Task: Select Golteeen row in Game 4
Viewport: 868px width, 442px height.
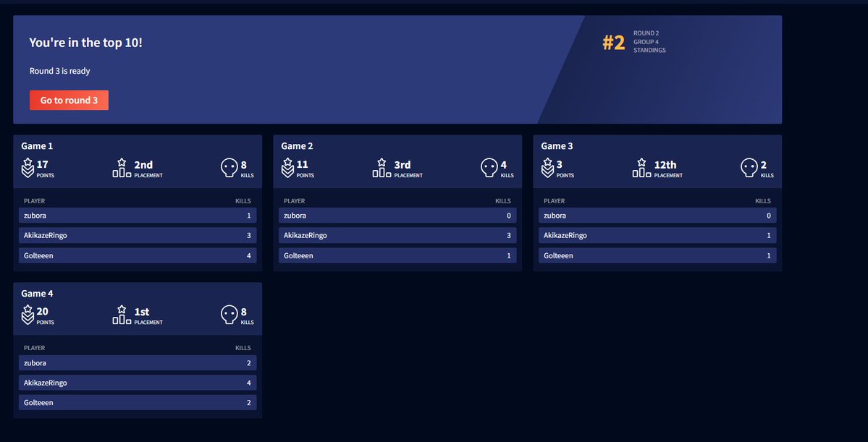Action: [x=138, y=403]
